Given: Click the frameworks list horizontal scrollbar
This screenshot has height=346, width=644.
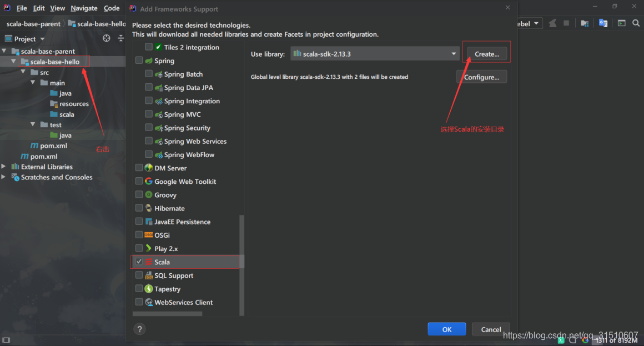Looking at the screenshot, I should [167, 314].
